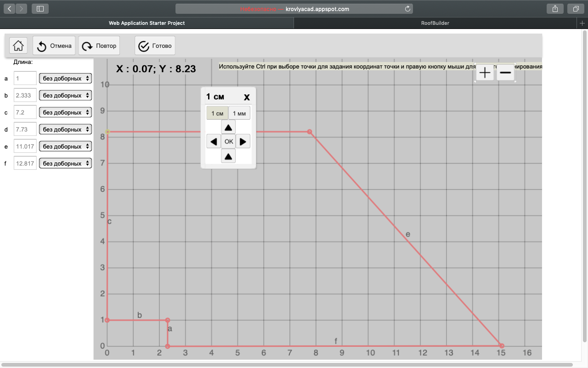
Task: Open dropdown for side f
Action: (x=65, y=163)
